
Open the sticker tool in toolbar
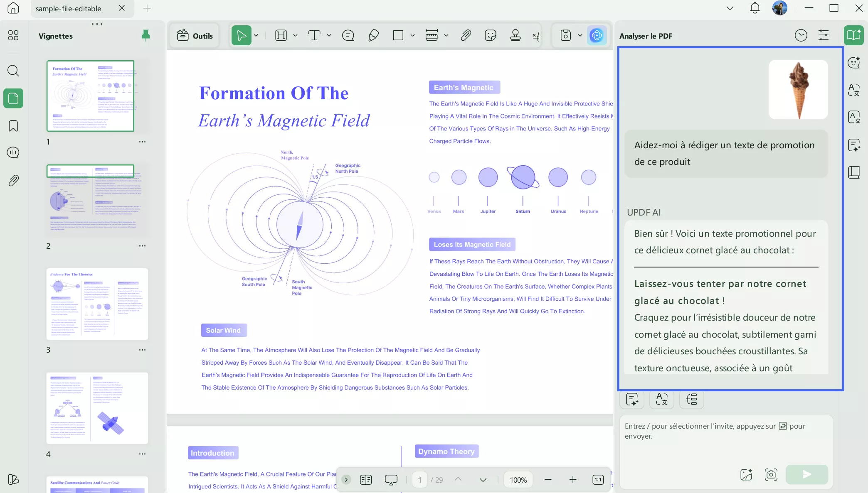click(491, 36)
